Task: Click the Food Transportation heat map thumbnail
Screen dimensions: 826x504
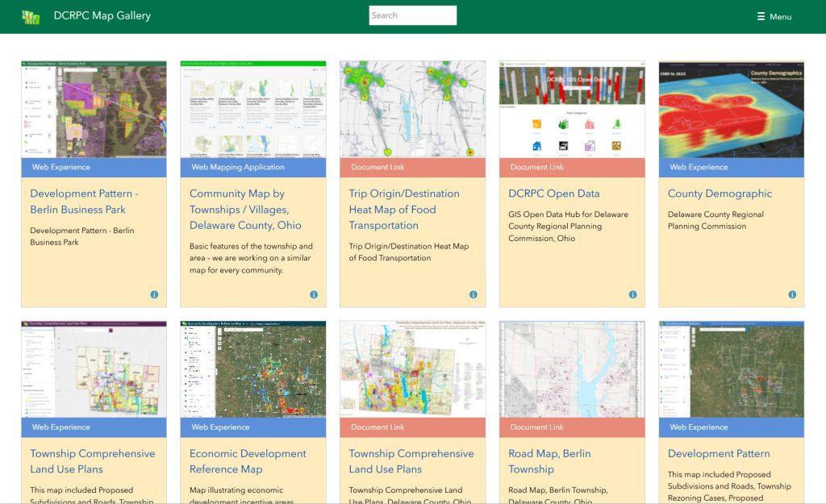Action: point(412,109)
